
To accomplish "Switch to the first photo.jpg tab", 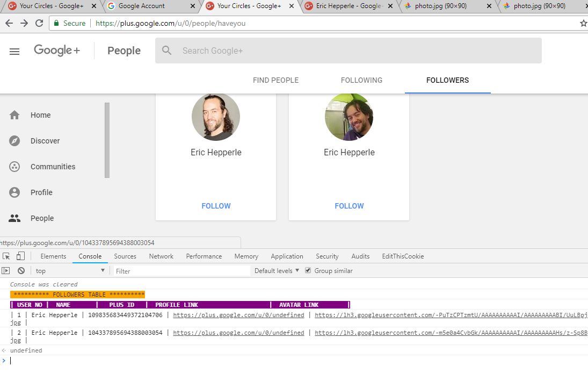I will [x=447, y=6].
